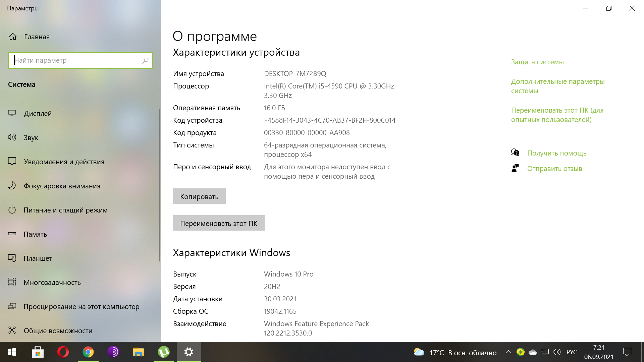Click the Питание и спящий режим power icon

(x=12, y=210)
